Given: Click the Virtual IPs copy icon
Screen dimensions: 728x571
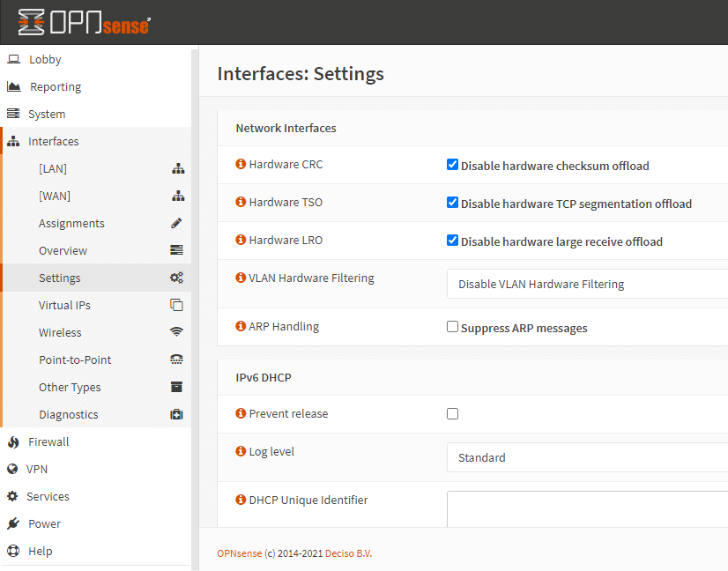Looking at the screenshot, I should coord(175,305).
